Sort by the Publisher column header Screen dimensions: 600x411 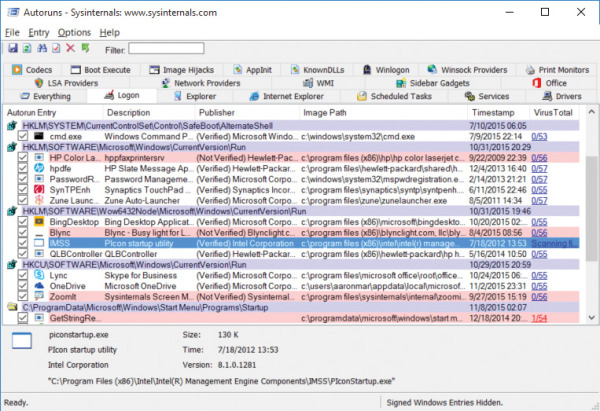pyautogui.click(x=247, y=113)
